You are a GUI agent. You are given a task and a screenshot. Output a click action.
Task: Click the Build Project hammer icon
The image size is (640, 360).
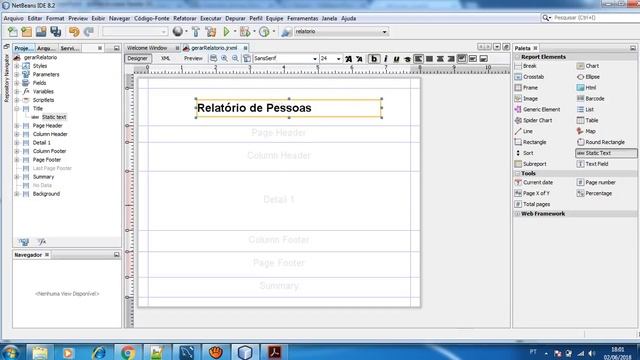tap(196, 32)
